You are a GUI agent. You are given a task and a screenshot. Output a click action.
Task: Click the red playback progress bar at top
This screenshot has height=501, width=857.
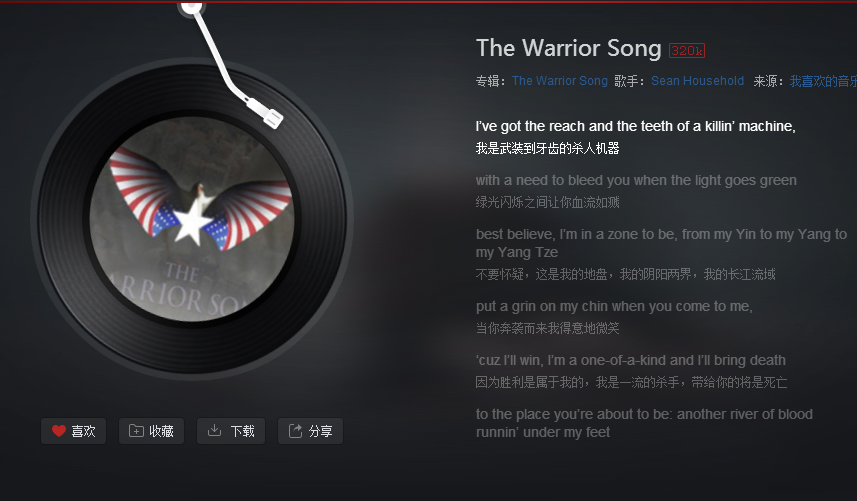pyautogui.click(x=428, y=2)
